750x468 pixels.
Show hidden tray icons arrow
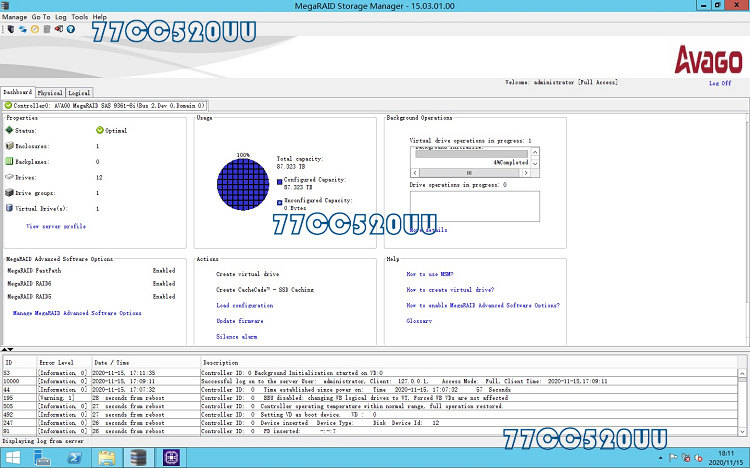[x=661, y=458]
